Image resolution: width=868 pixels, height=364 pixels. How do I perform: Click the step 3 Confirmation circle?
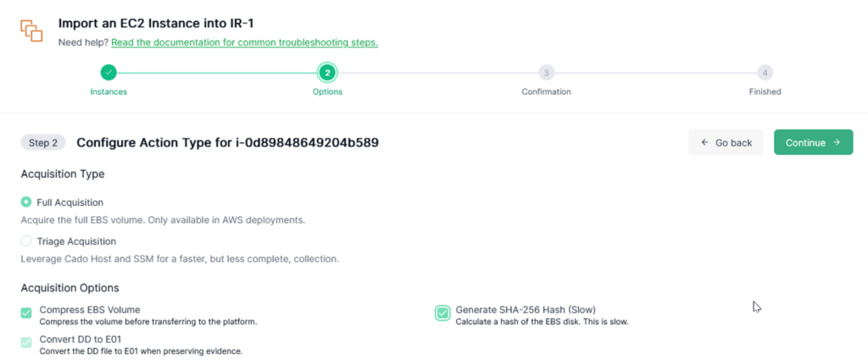pyautogui.click(x=547, y=73)
